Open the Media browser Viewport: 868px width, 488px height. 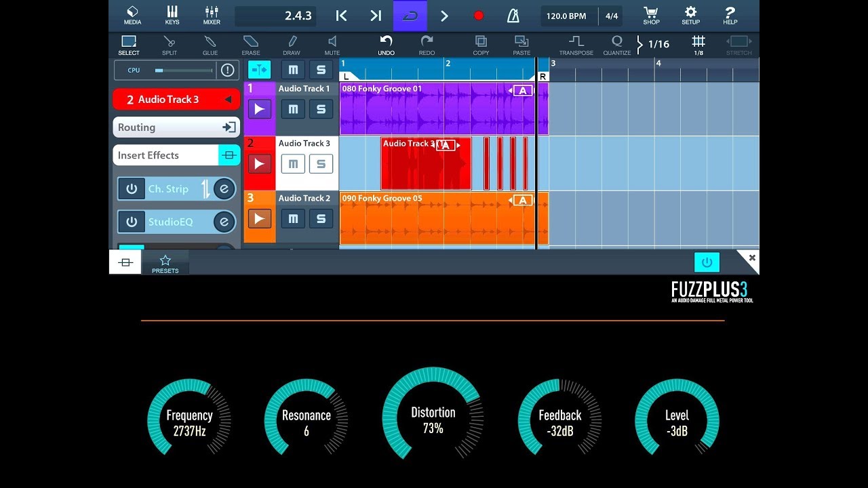(132, 15)
